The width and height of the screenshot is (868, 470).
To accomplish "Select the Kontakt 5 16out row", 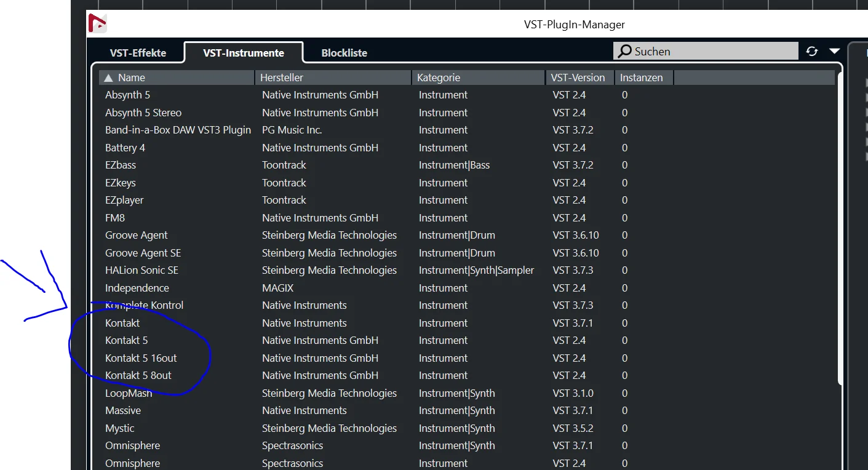I will tap(468, 358).
